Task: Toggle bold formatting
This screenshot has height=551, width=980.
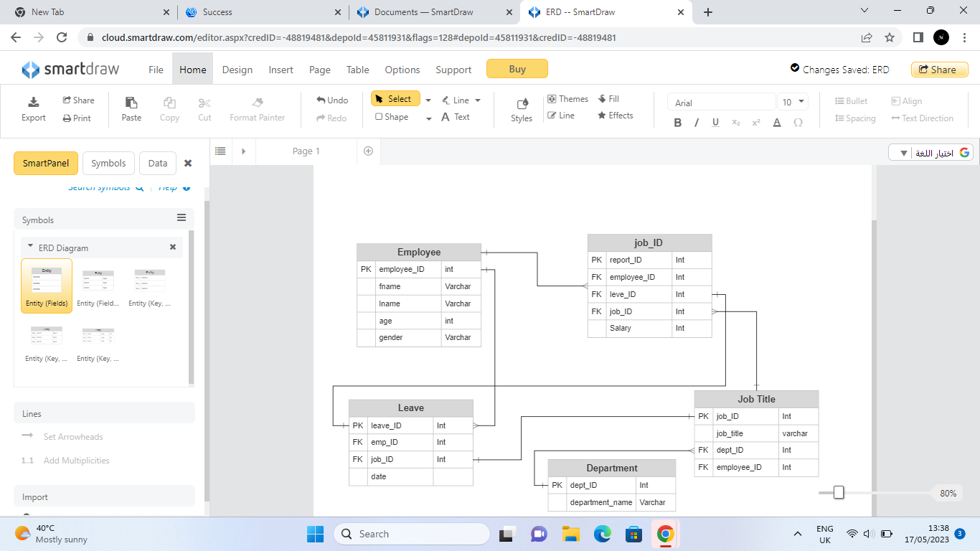Action: coord(678,123)
